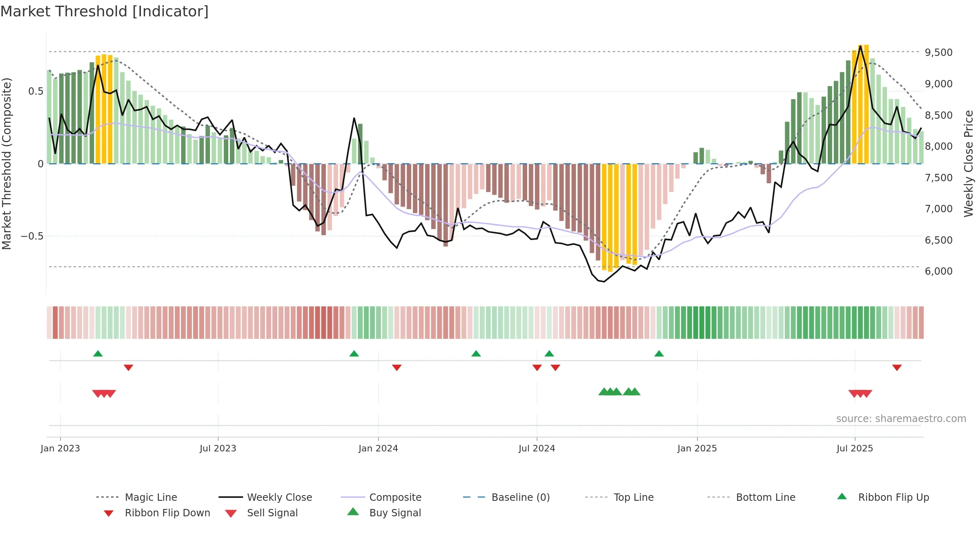
Task: Click the ribbon flip up marker after Jul 2024
Action: coord(549,353)
